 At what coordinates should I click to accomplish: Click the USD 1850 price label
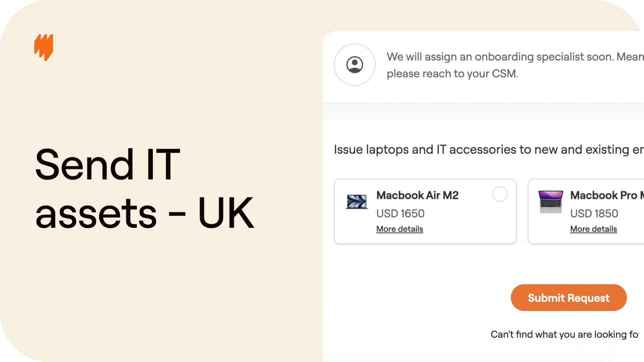[594, 213]
